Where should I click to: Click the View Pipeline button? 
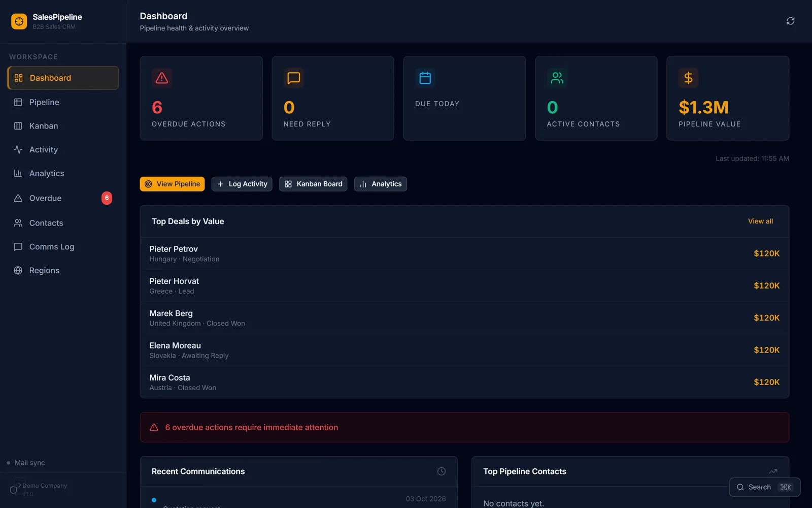[x=172, y=184]
